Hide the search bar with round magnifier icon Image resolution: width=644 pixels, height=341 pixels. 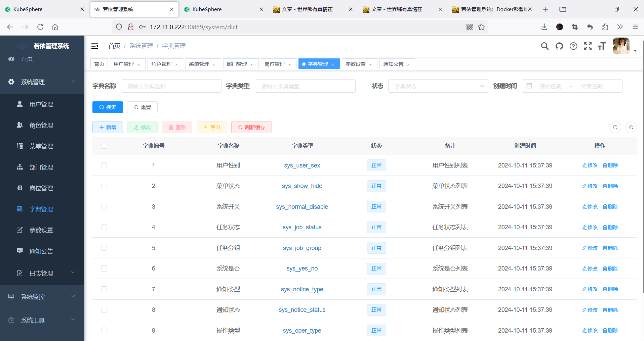point(615,127)
